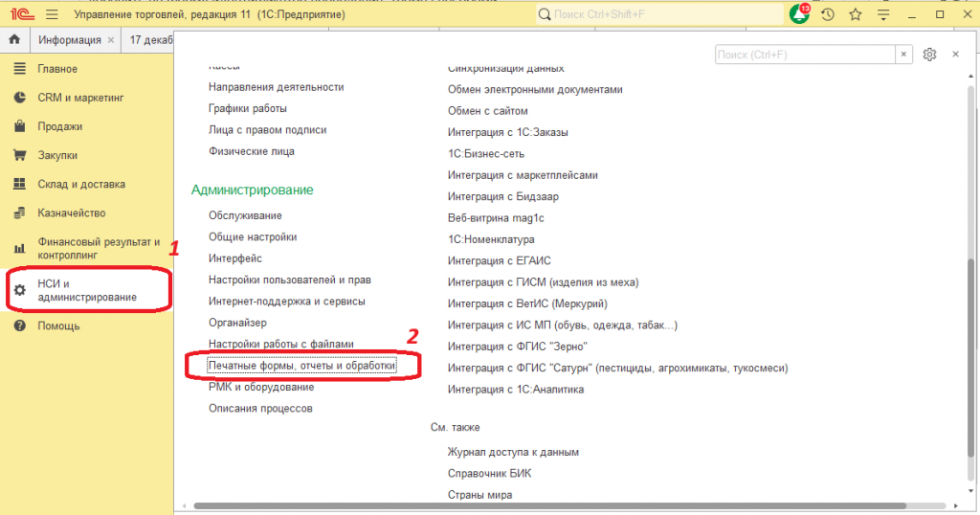Screen dimensions: 980x515
Task: Open the main menu hamburger icon
Action: pos(52,14)
